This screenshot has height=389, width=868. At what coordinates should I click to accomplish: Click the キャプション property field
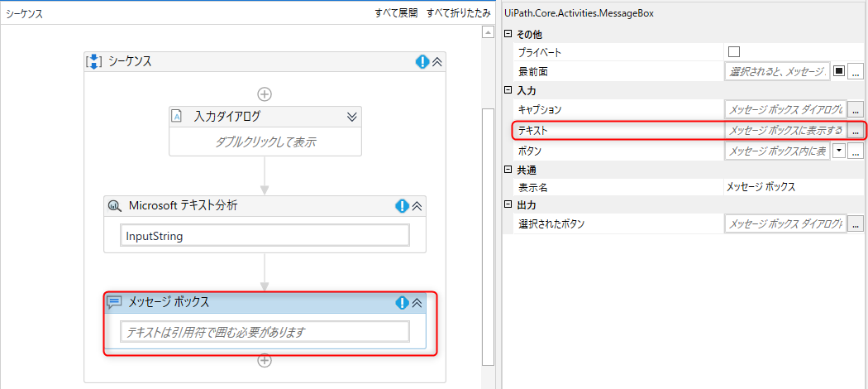(x=785, y=109)
